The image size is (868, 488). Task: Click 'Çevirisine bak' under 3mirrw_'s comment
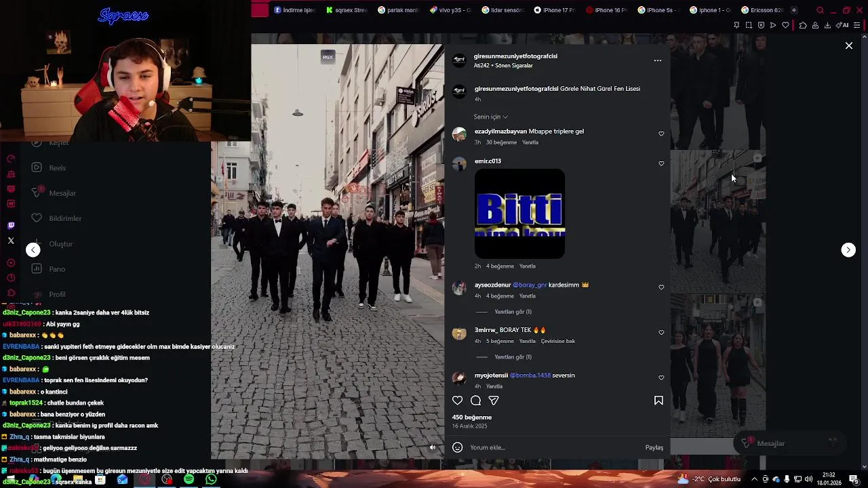558,341
